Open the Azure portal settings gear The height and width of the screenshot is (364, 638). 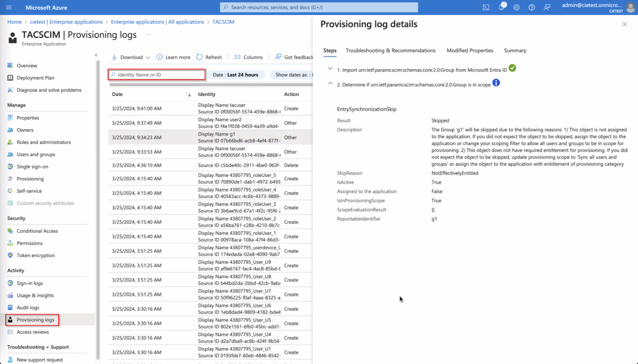516,7
